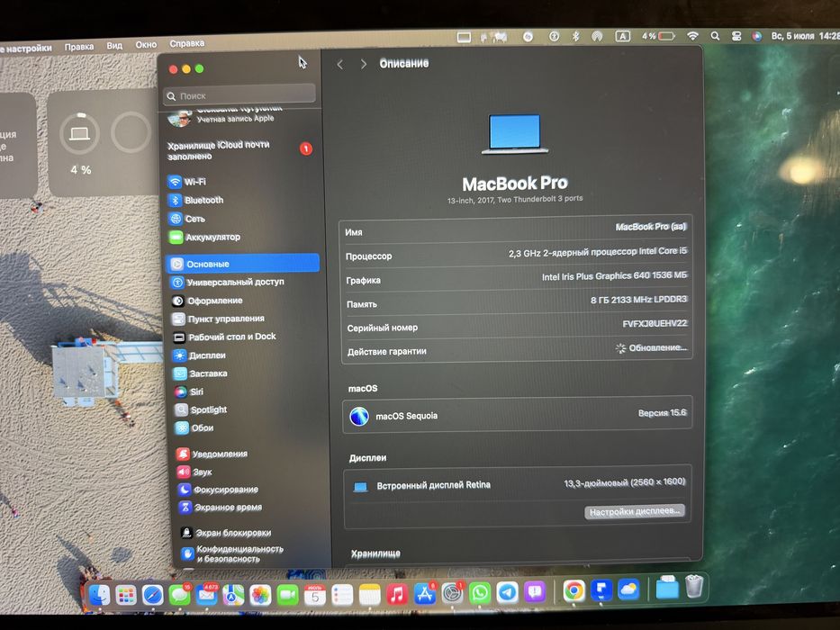Open Spotlight settings
The image size is (840, 630).
[x=202, y=409]
